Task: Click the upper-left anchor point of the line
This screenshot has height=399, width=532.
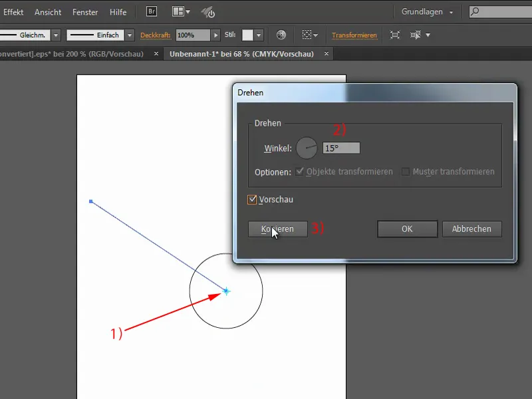Action: click(91, 201)
